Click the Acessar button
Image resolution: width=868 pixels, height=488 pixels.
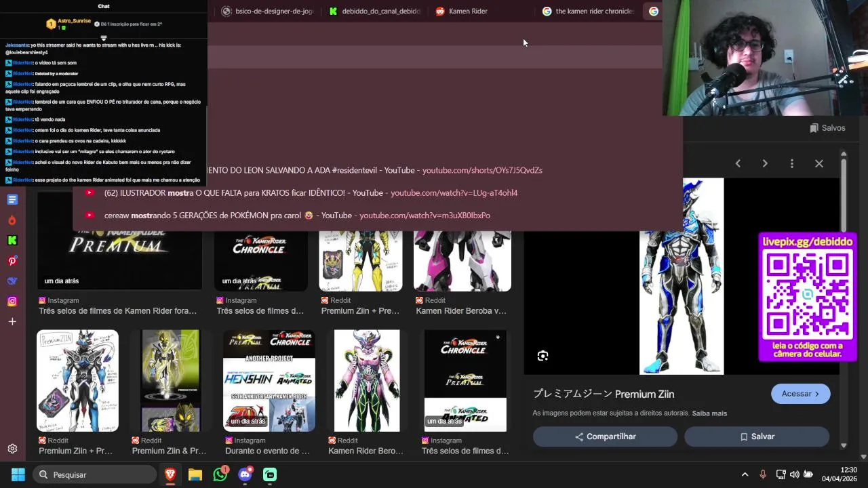click(x=800, y=394)
